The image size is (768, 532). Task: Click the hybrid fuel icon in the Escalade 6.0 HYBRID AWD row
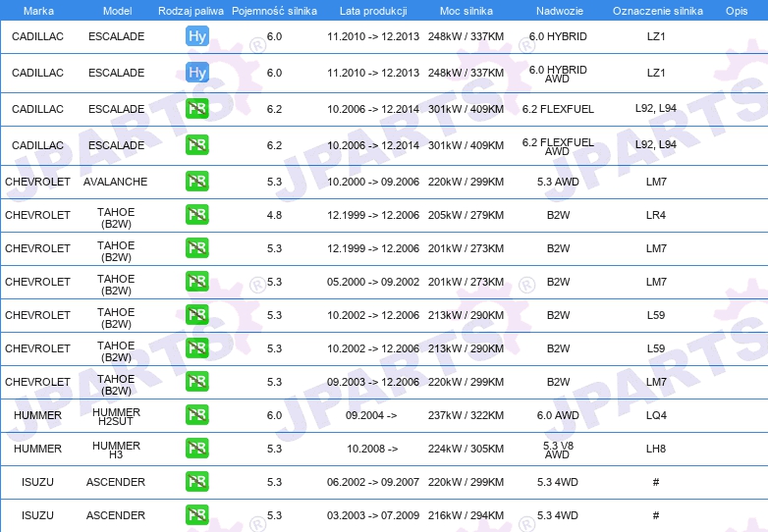[x=197, y=73]
